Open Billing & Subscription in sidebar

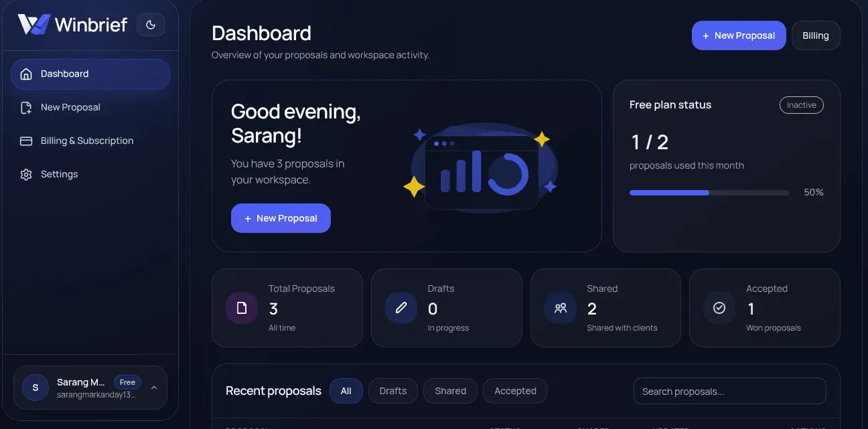tap(90, 141)
